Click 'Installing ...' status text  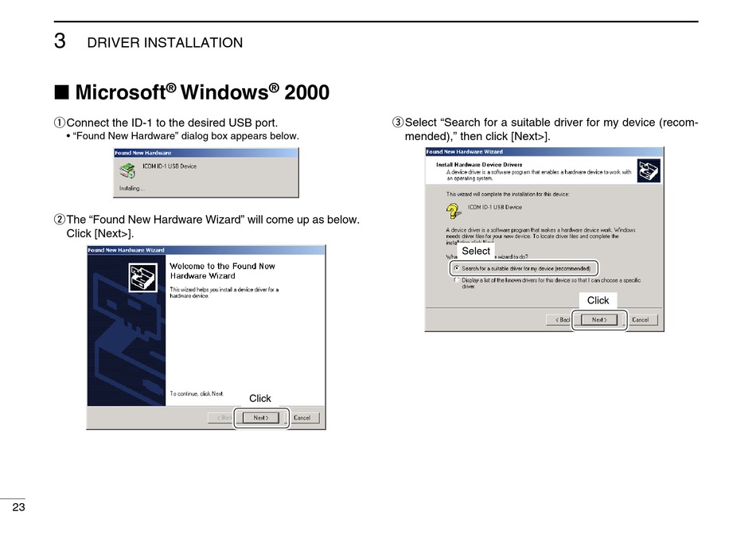[x=131, y=188]
